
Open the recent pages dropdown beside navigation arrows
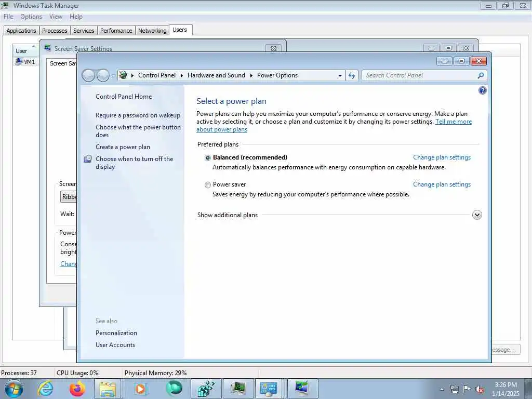click(113, 76)
